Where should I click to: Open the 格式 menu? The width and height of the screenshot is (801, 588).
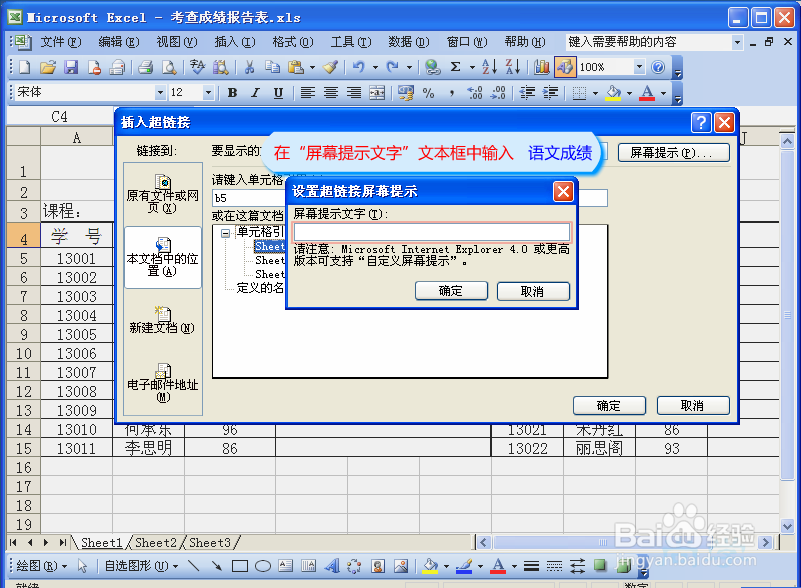(x=293, y=42)
